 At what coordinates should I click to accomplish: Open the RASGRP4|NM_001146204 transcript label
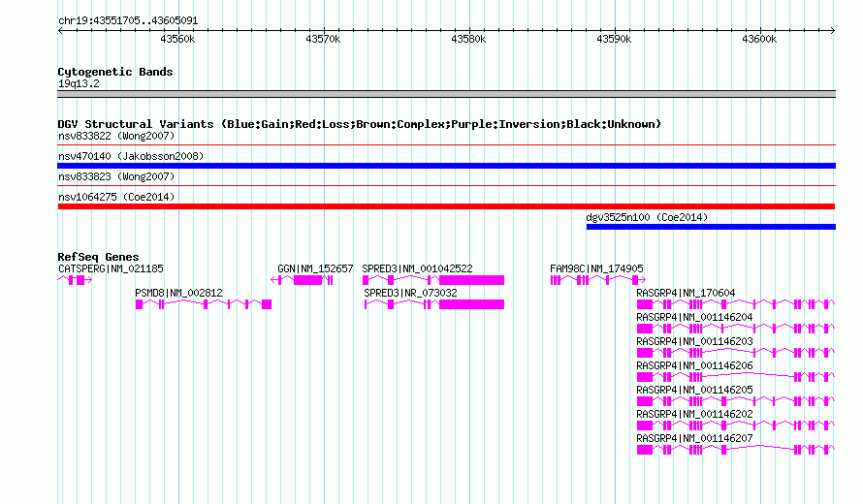tap(694, 317)
